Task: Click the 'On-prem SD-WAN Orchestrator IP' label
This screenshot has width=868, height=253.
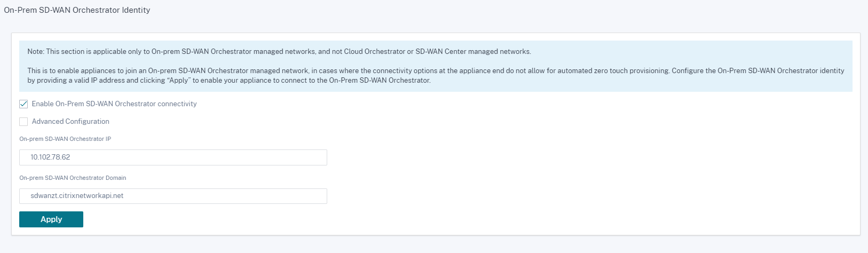Action: 65,139
